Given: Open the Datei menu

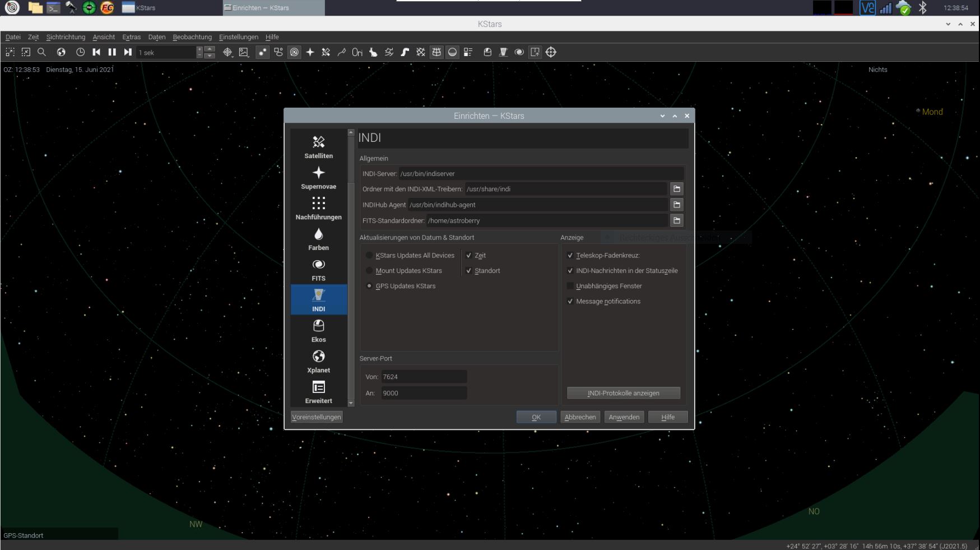Looking at the screenshot, I should [13, 37].
